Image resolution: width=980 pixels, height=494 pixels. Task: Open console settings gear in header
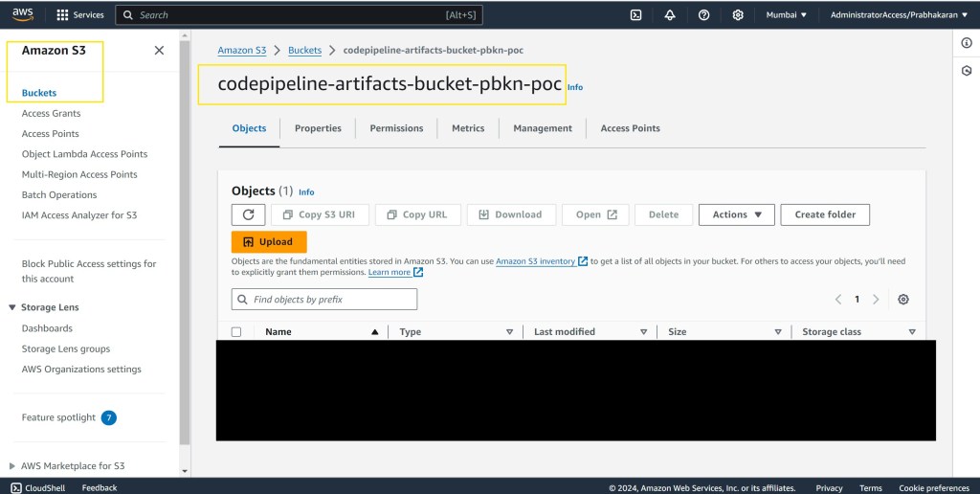738,15
